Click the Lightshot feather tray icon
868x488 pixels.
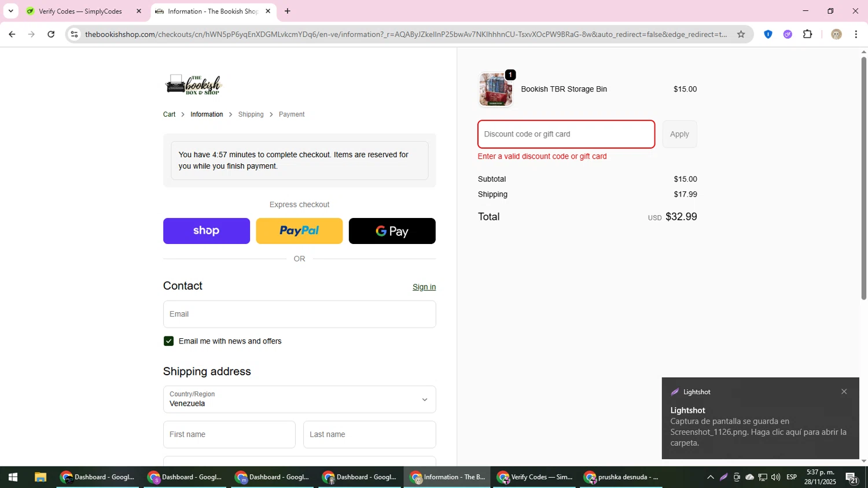point(724,477)
